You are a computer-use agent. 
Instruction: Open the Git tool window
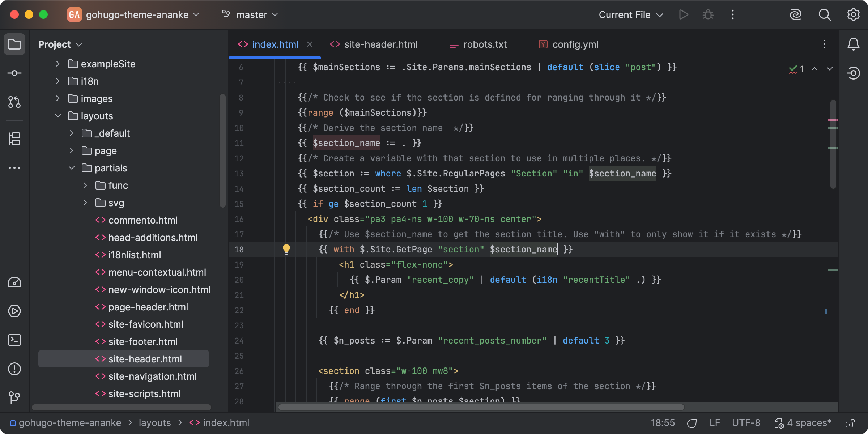(14, 398)
